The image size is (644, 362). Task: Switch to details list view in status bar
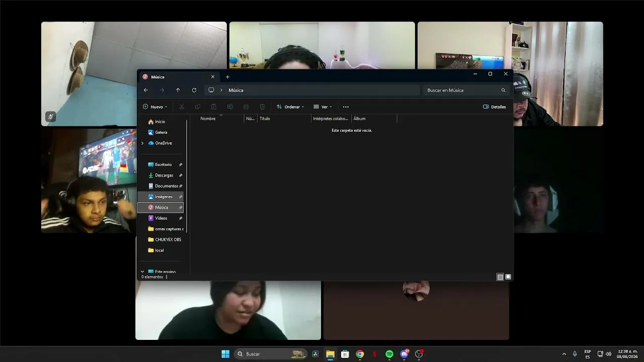pyautogui.click(x=500, y=277)
